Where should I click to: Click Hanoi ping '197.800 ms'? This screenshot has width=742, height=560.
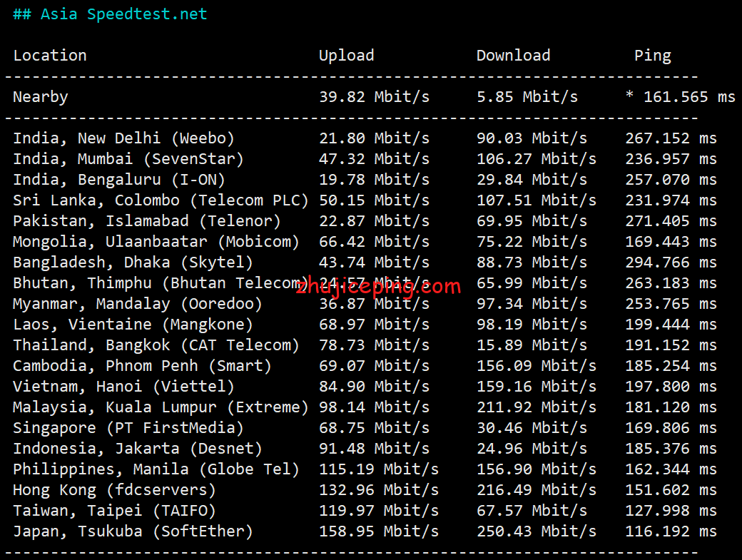tap(671, 387)
